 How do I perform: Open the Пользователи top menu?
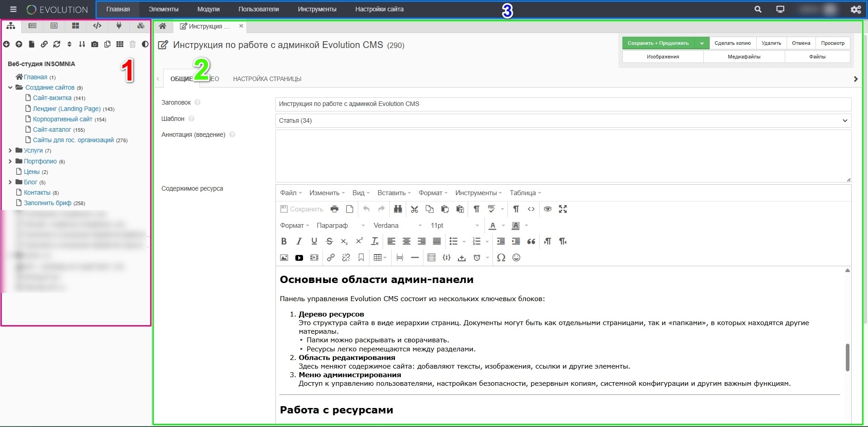(x=259, y=9)
